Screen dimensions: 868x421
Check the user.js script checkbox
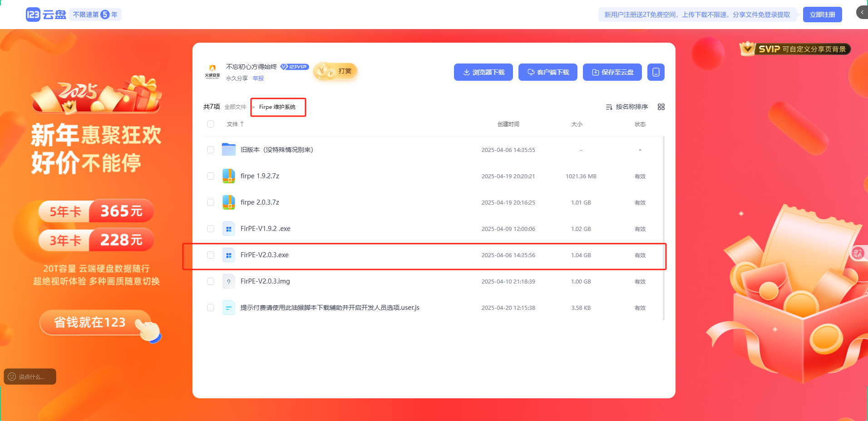(x=211, y=308)
